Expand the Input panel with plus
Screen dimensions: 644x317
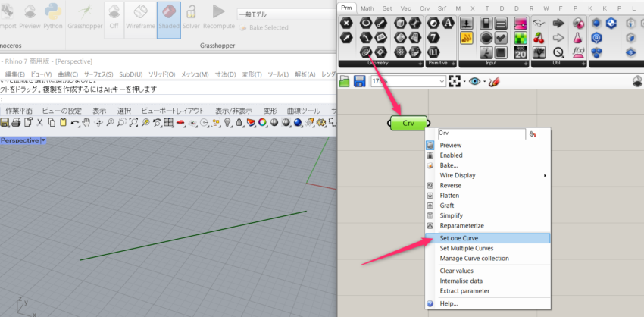coord(525,64)
